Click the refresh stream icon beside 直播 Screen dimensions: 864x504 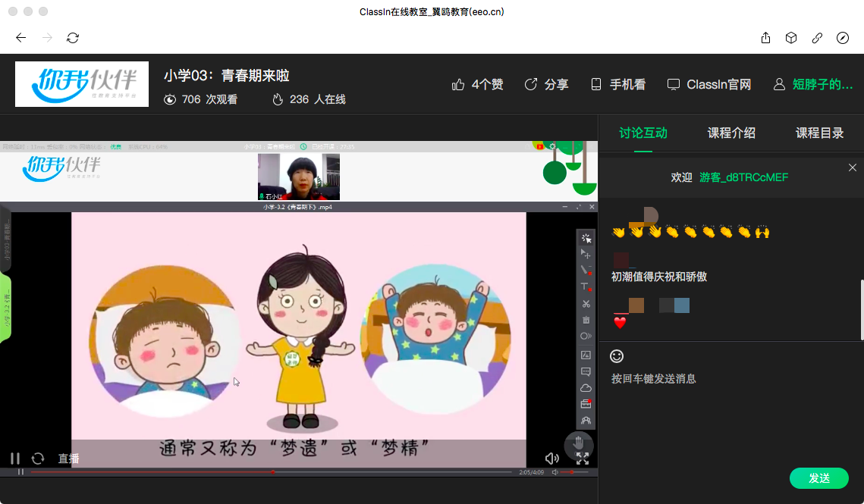click(x=37, y=458)
